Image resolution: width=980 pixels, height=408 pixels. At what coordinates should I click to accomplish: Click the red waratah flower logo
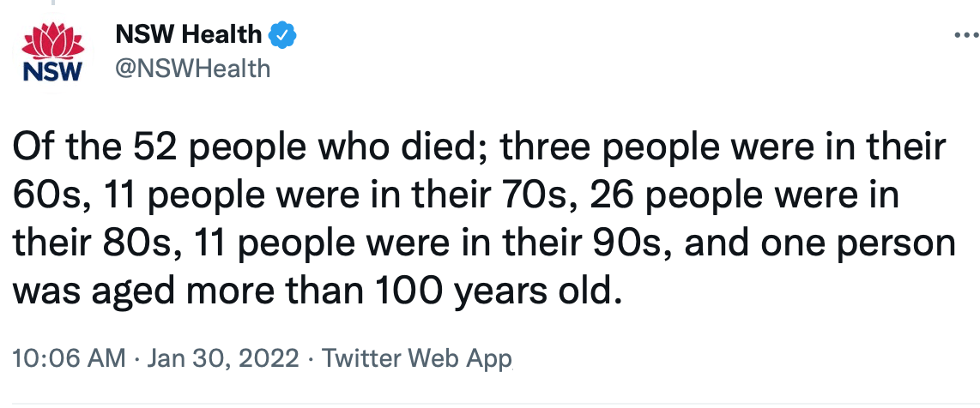tap(53, 41)
